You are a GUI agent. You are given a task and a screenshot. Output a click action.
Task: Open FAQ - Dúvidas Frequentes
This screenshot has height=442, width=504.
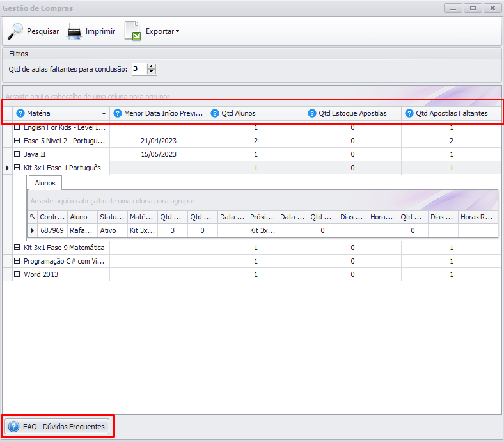coord(57,427)
